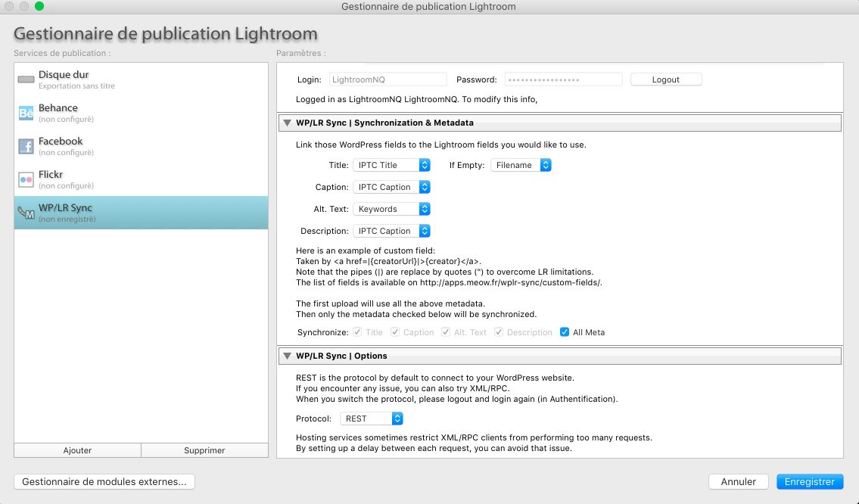The width and height of the screenshot is (859, 504).
Task: Click the 'Hosting services sometimes restrict' text line
Action: tap(474, 437)
